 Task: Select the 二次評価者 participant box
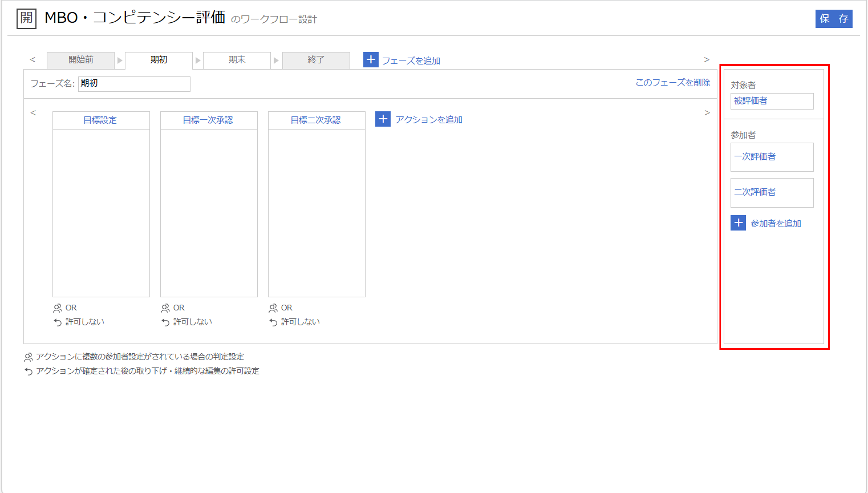tap(772, 193)
